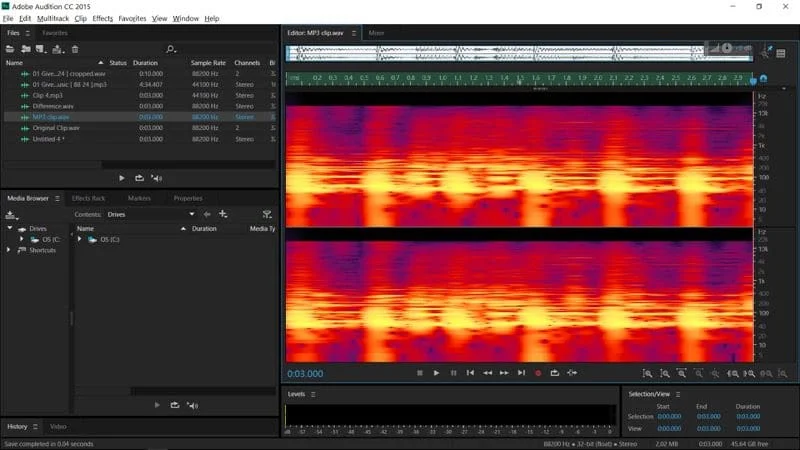Toggle Skip Selection button in transport

coord(572,373)
